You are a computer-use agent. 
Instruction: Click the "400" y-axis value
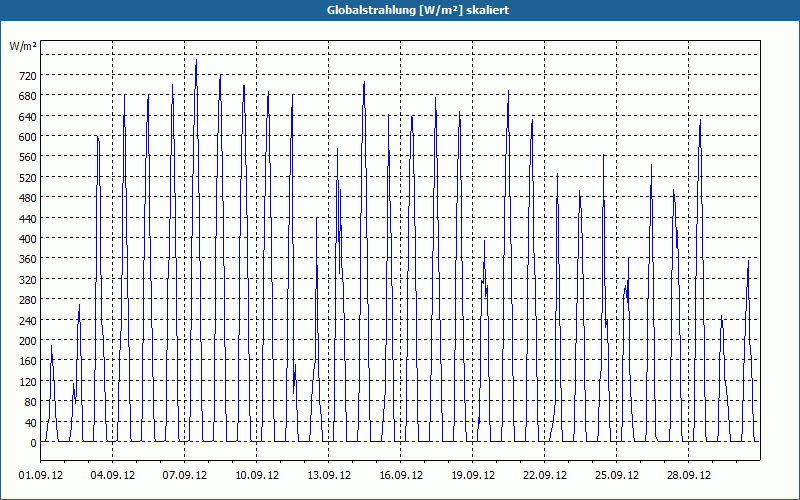pyautogui.click(x=28, y=239)
